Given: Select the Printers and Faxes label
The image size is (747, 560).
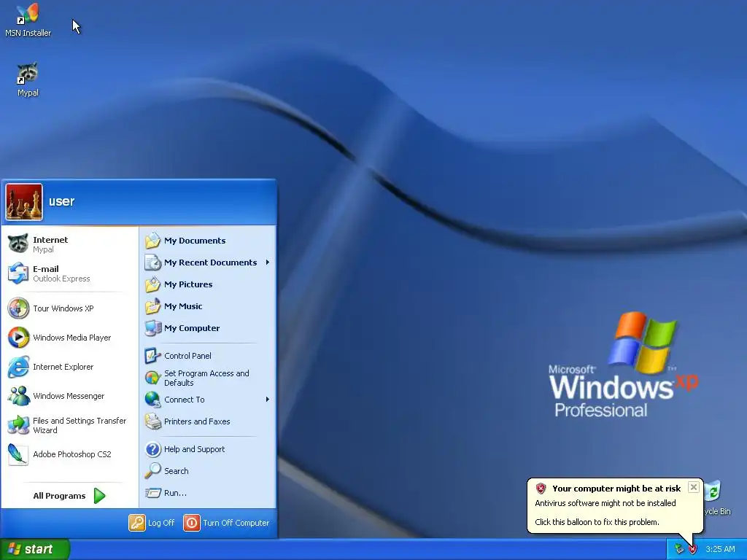Looking at the screenshot, I should tap(197, 421).
